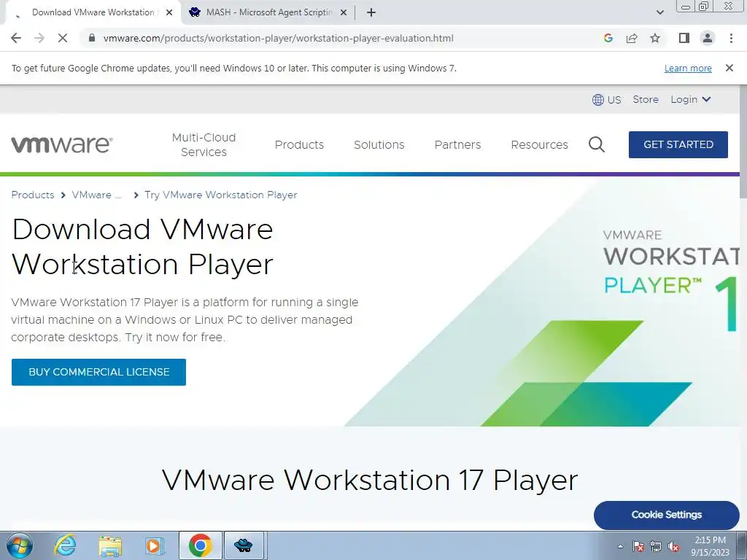747x560 pixels.
Task: Click BUY COMMERCIAL LICENSE button
Action: tap(98, 372)
